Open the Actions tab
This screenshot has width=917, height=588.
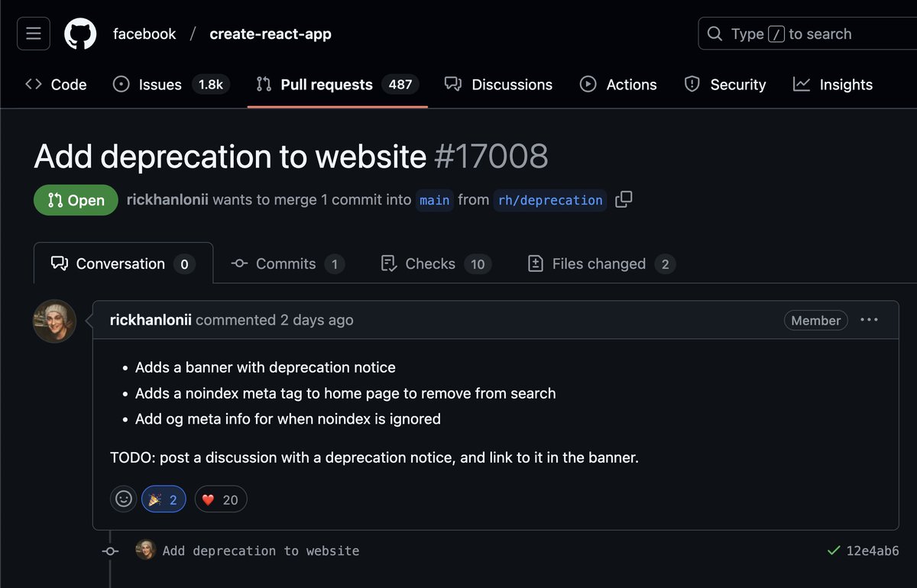(x=618, y=85)
